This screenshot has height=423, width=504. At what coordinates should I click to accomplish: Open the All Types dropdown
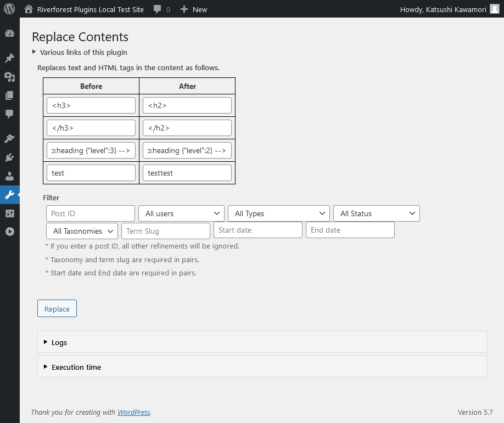click(279, 213)
